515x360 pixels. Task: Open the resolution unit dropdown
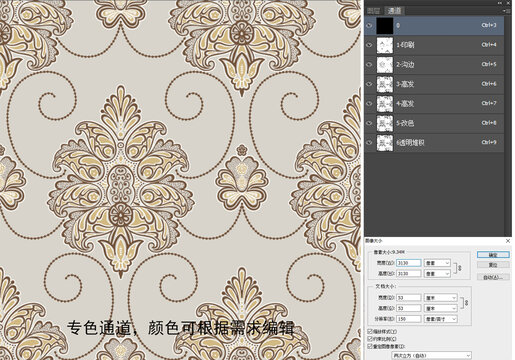(x=440, y=319)
